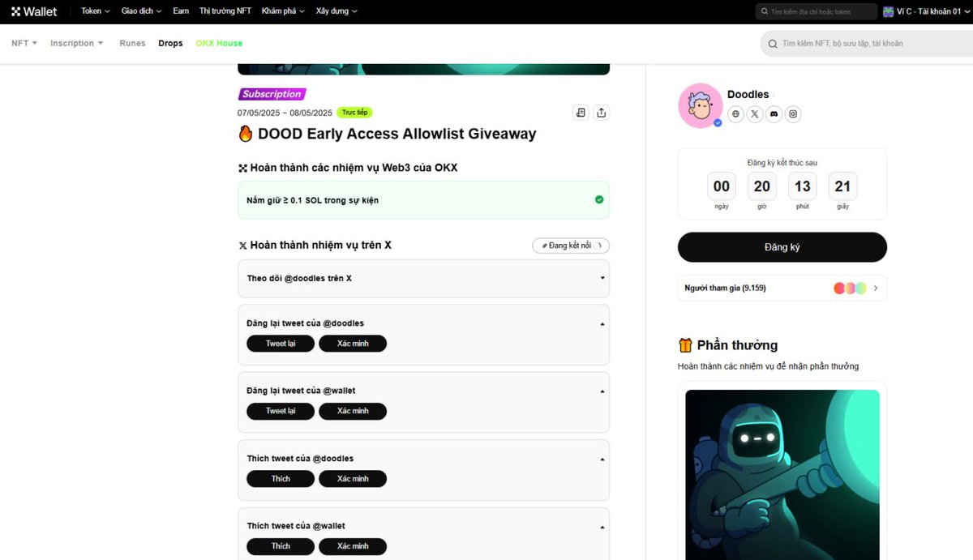Open the Inscription dropdown tab

[x=77, y=43]
